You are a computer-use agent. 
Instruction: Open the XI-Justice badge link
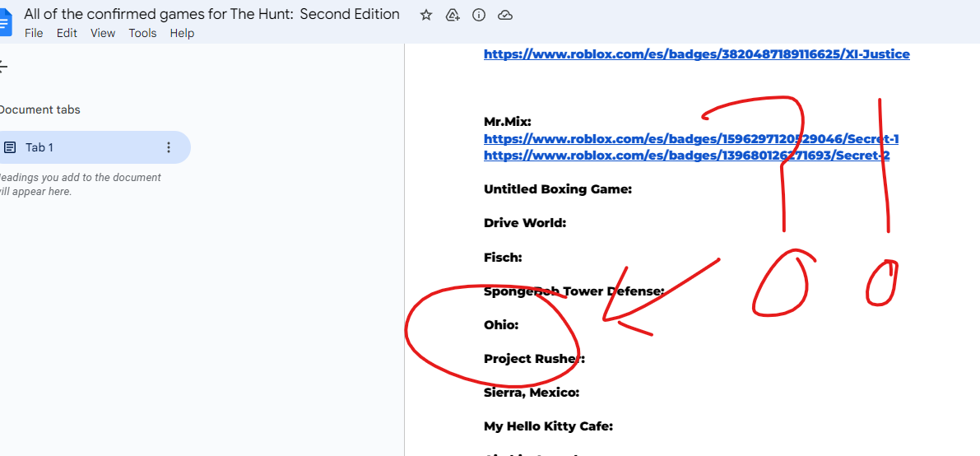pos(697,54)
